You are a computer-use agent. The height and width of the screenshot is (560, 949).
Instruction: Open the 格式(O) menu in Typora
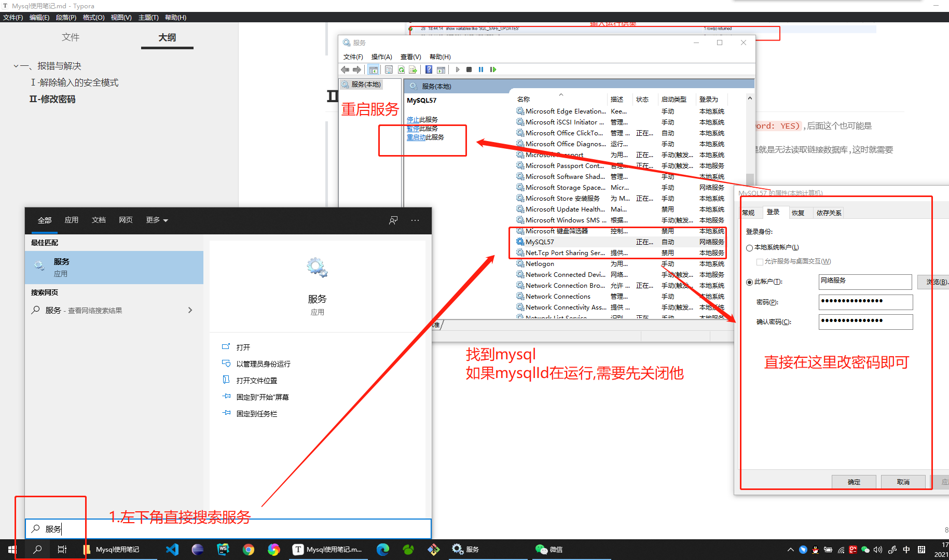94,18
